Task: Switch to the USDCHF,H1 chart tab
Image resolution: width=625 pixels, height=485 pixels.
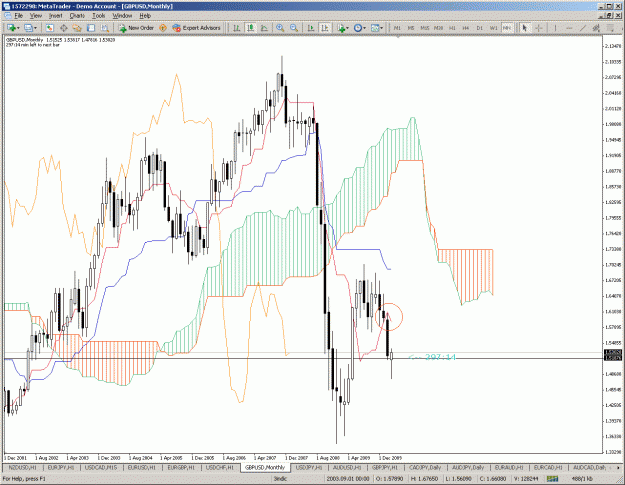Action: [220, 467]
